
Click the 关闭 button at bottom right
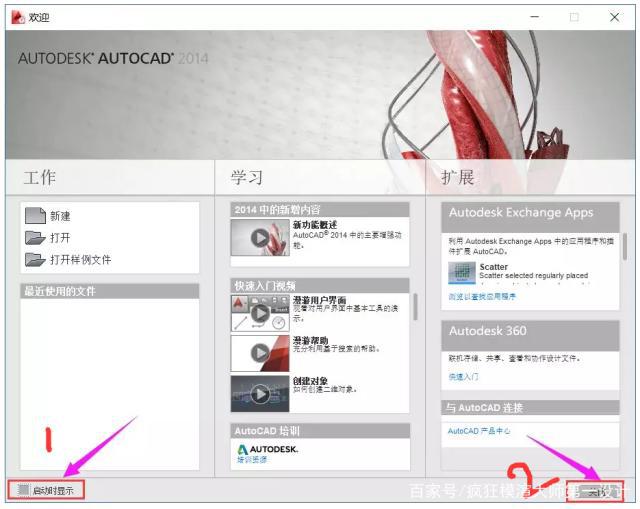595,492
